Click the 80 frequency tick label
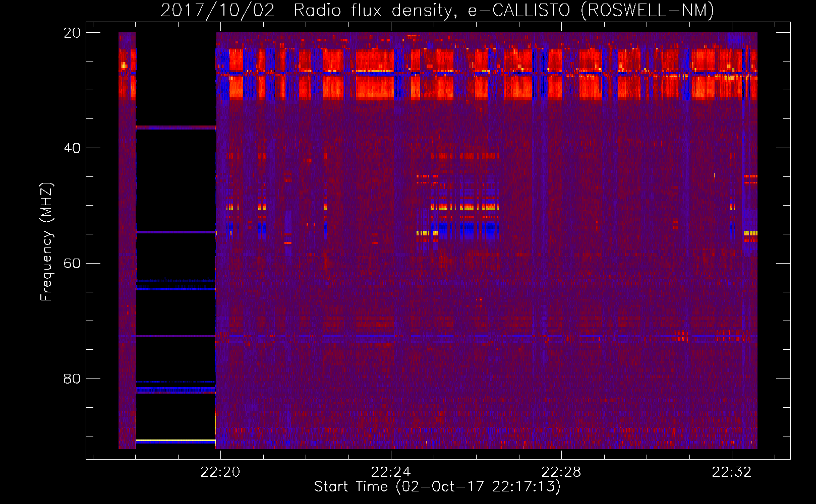 [x=72, y=379]
